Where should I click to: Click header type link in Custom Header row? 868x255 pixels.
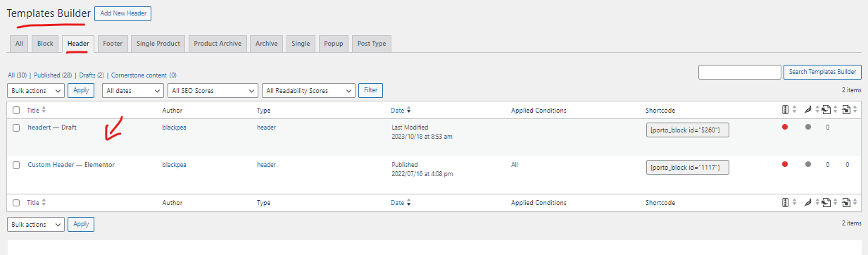click(x=266, y=165)
